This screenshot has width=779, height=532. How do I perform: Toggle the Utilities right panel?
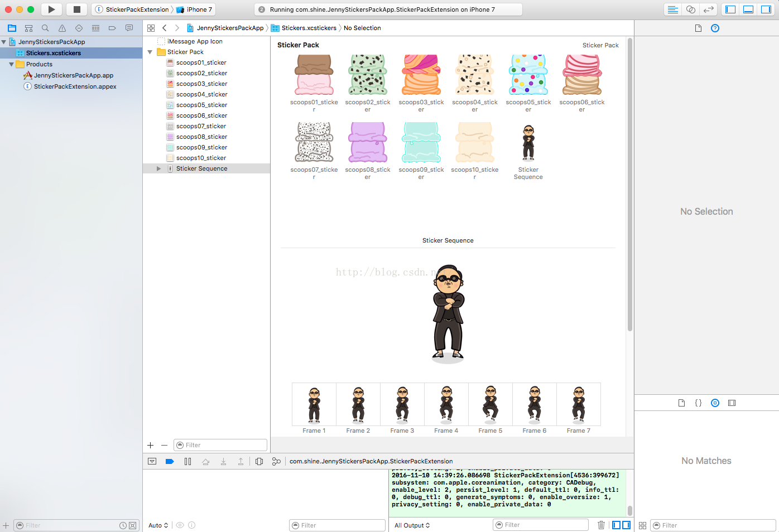pyautogui.click(x=766, y=9)
